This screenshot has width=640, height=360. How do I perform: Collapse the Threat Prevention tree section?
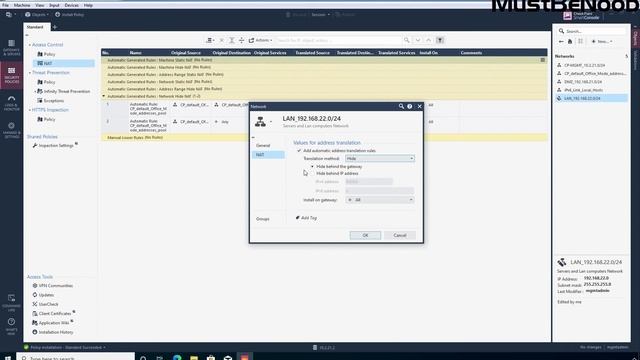point(30,73)
